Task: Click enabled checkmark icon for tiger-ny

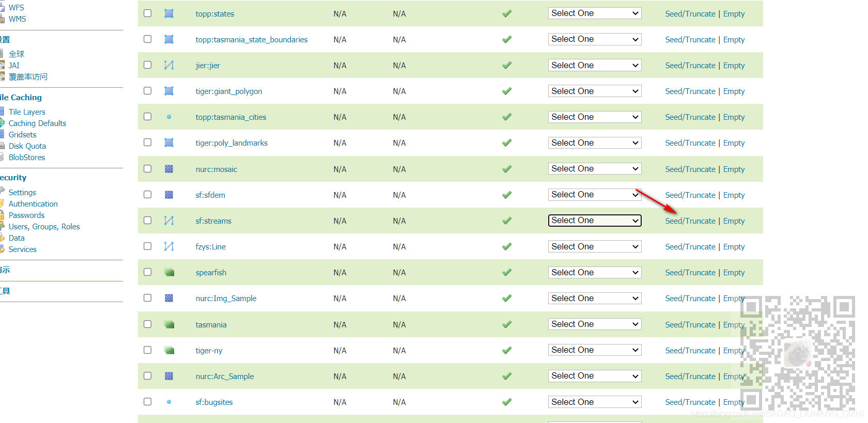Action: pyautogui.click(x=507, y=350)
